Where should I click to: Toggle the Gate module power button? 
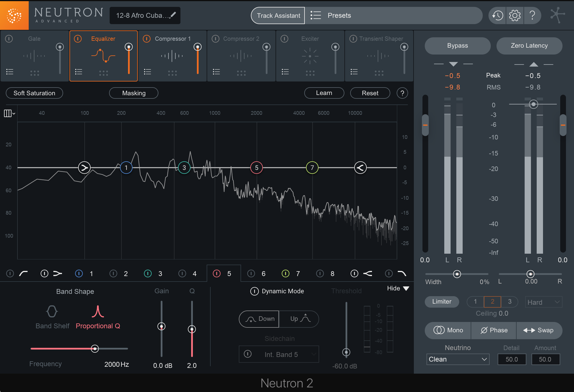click(9, 38)
